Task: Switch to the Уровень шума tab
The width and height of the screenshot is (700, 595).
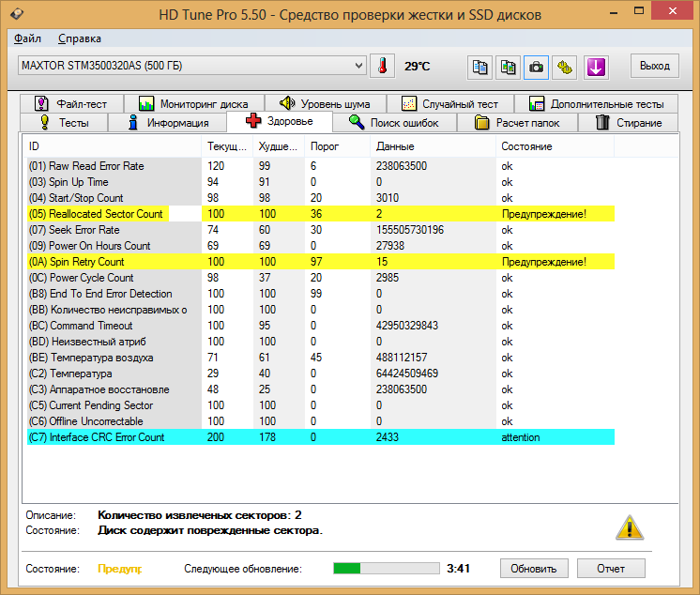Action: [325, 103]
